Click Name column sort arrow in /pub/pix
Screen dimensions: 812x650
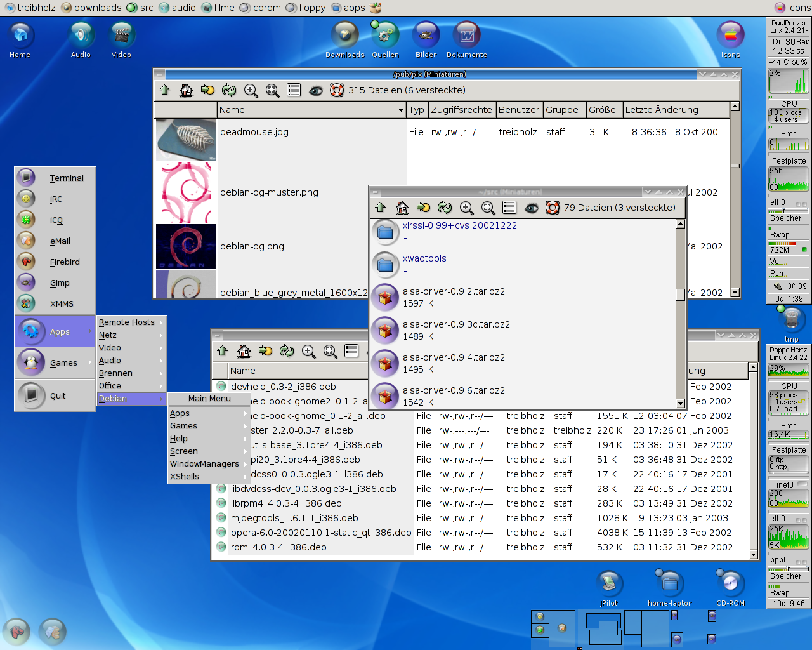coord(401,110)
